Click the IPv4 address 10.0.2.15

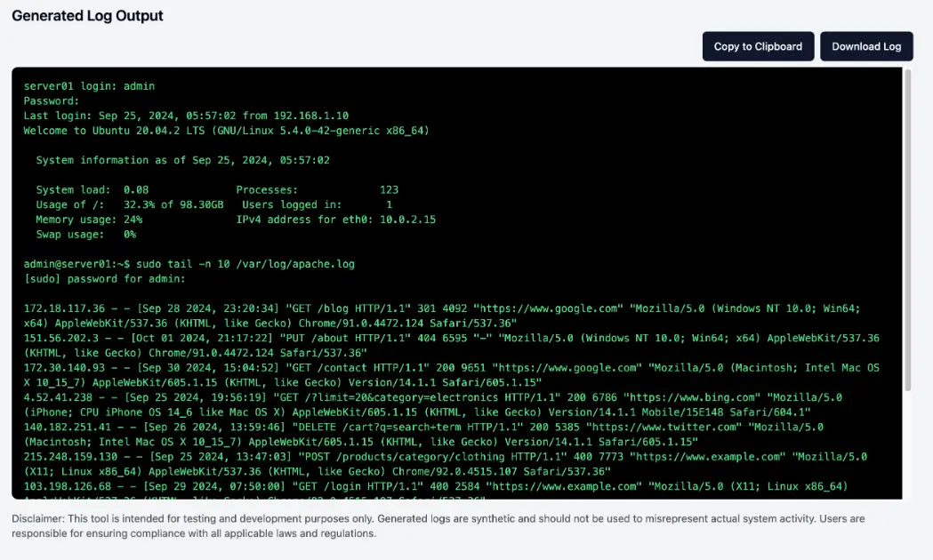click(x=407, y=219)
